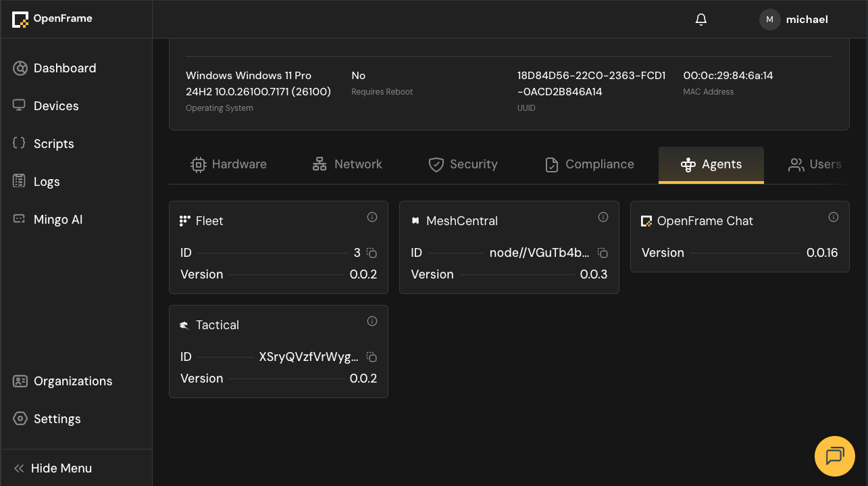
Task: Show Tactical agent info icon
Action: (x=372, y=321)
